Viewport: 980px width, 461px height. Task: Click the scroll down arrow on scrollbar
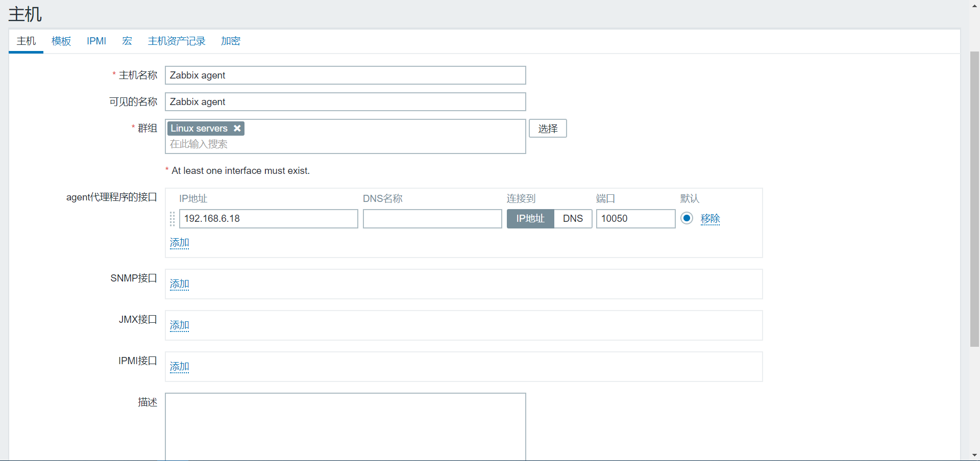point(974,455)
